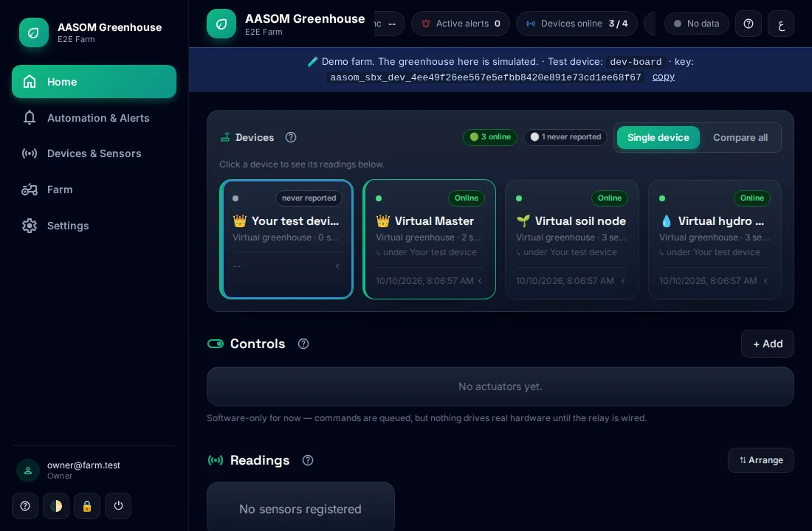Click the AASOM leaf logo in the sidebar
Image resolution: width=812 pixels, height=531 pixels.
(34, 32)
